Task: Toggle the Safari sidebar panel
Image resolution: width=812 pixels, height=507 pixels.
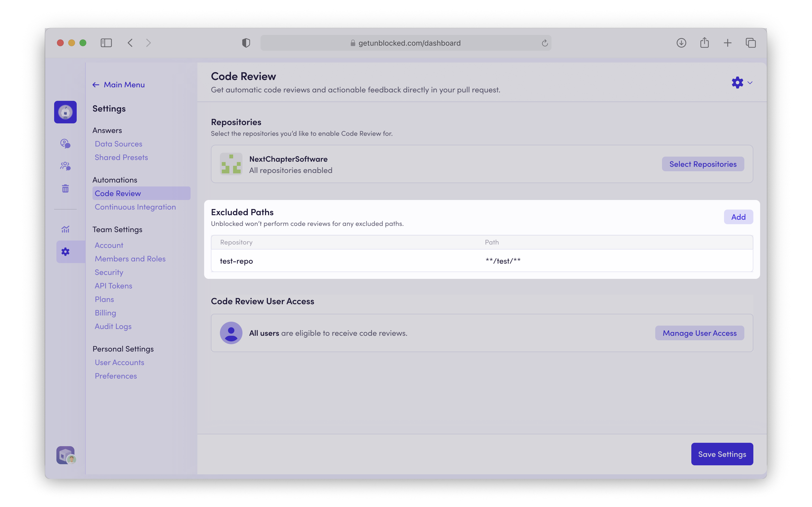Action: (x=106, y=43)
